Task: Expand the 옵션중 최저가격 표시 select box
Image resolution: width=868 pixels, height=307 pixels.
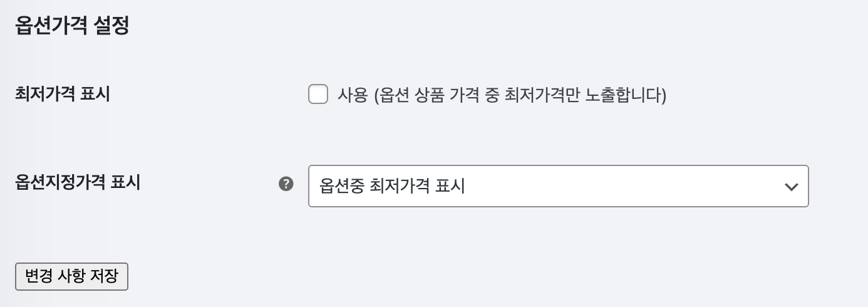Action: (x=559, y=186)
